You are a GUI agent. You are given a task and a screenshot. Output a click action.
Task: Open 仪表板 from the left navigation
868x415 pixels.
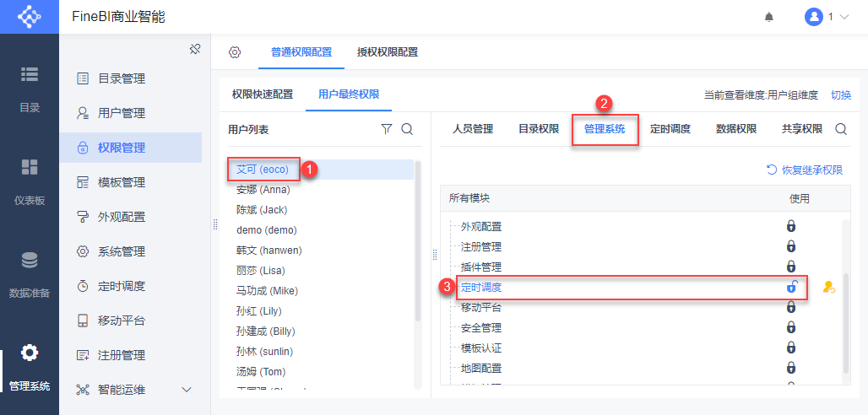pos(30,181)
